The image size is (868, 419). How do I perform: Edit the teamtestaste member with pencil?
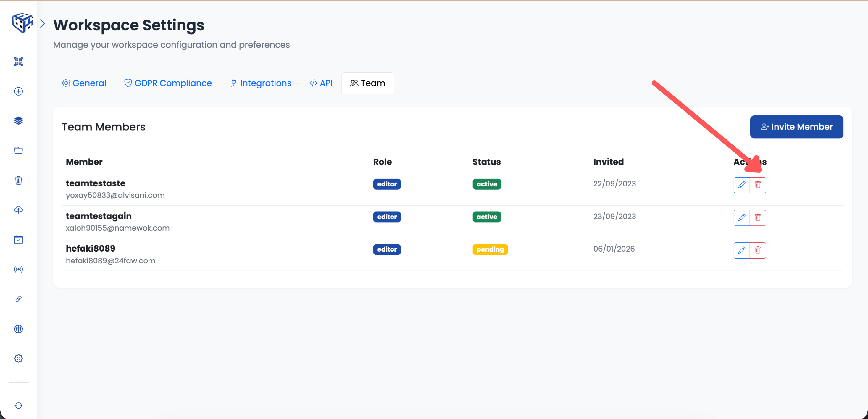coord(741,185)
